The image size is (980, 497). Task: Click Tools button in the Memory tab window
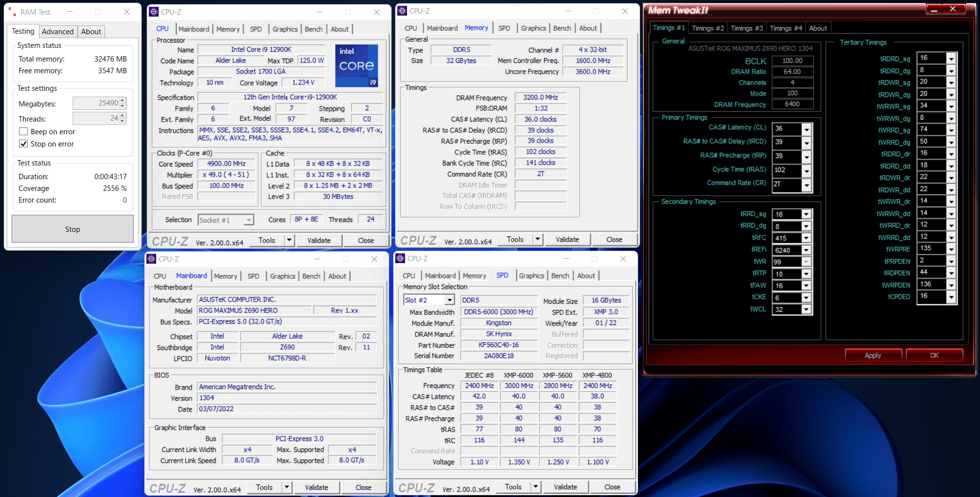tap(515, 239)
